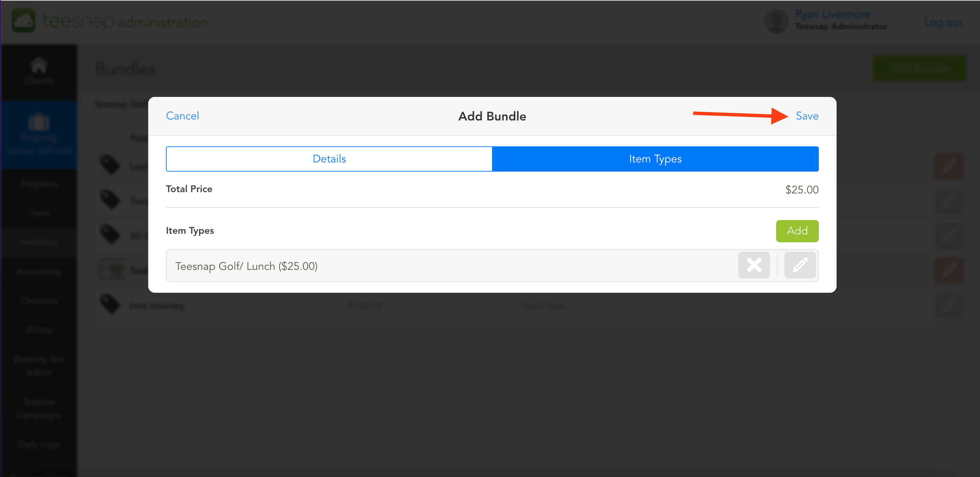
Task: Click the $25.00 total price value
Action: coord(801,190)
